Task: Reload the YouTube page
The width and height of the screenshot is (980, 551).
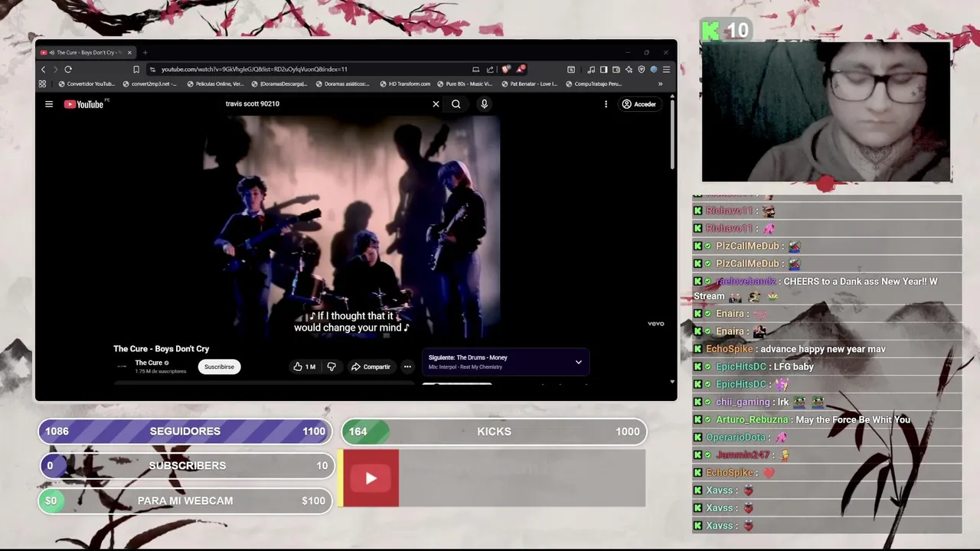Action: coord(68,70)
